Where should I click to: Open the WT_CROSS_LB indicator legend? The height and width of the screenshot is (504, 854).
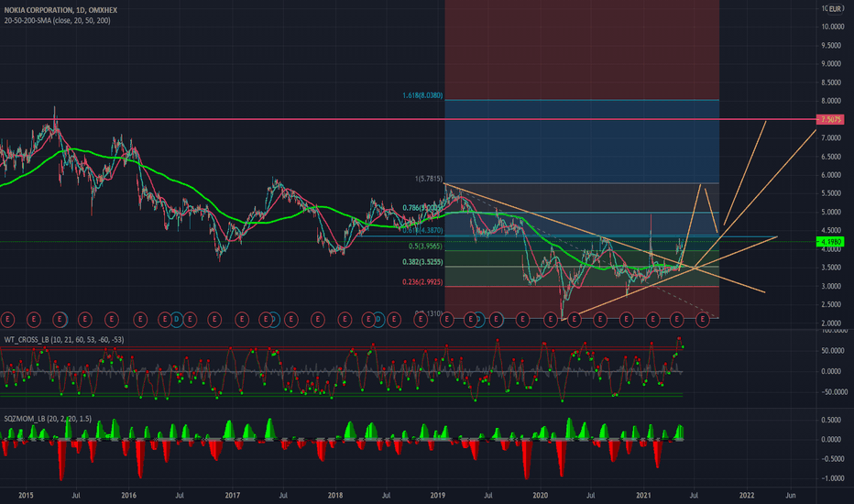pyautogui.click(x=64, y=339)
